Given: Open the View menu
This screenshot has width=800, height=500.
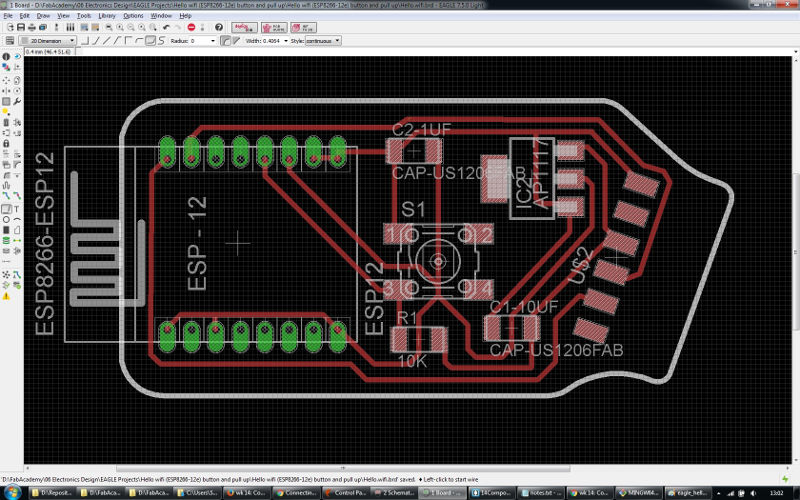Looking at the screenshot, I should point(63,16).
